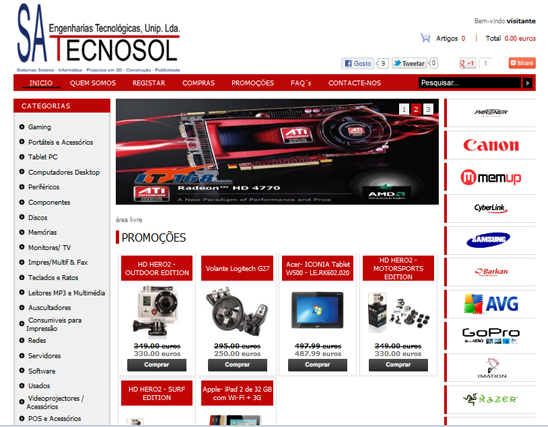Image resolution: width=548 pixels, height=427 pixels.
Task: Open the Volante Logitech G27 title
Action: pyautogui.click(x=237, y=268)
